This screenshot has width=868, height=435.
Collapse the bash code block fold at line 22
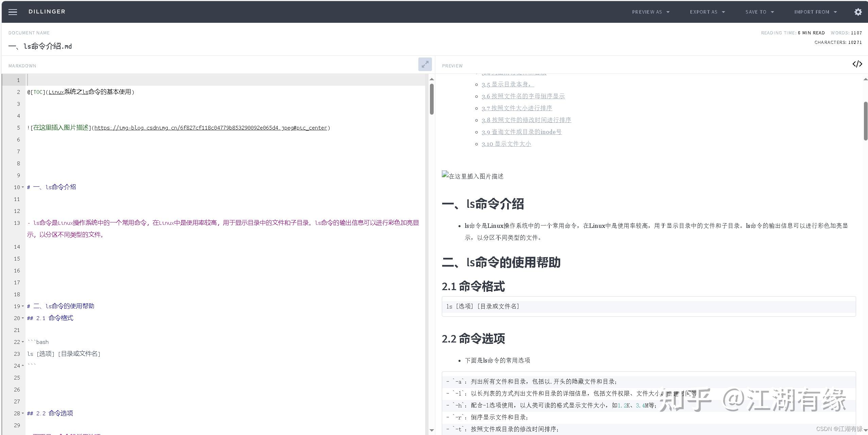tap(22, 342)
